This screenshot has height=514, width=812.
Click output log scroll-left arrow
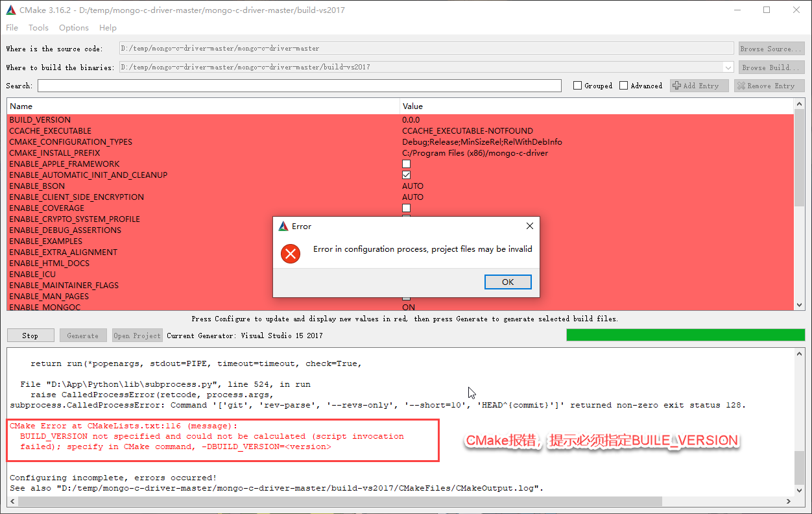pos(12,502)
